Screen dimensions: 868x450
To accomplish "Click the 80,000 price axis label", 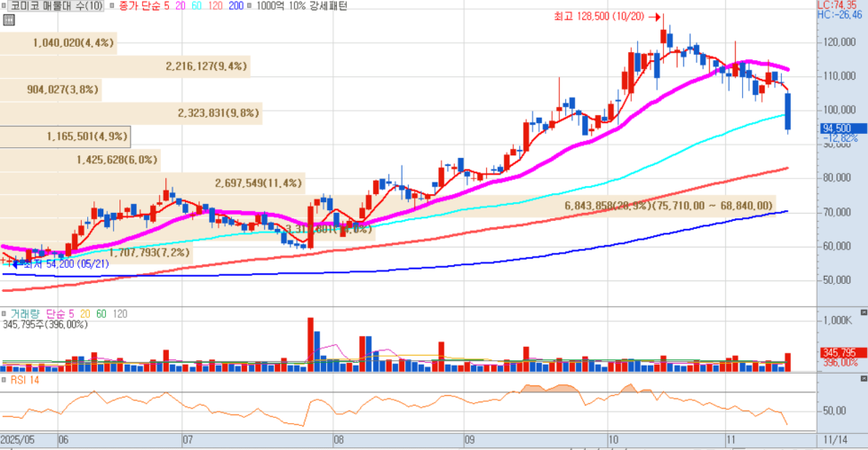I will click(836, 178).
